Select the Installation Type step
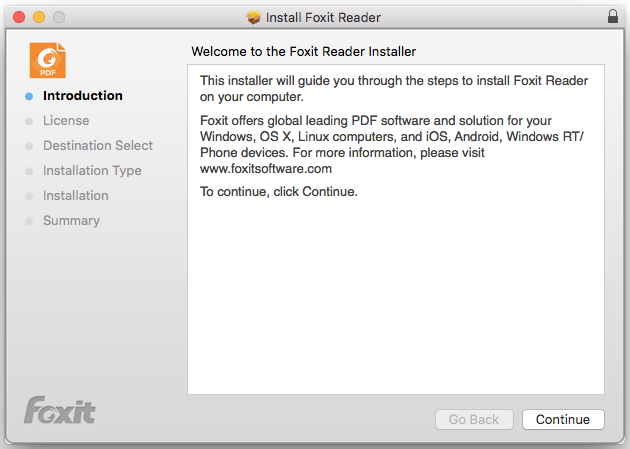The image size is (630, 449). pos(92,171)
